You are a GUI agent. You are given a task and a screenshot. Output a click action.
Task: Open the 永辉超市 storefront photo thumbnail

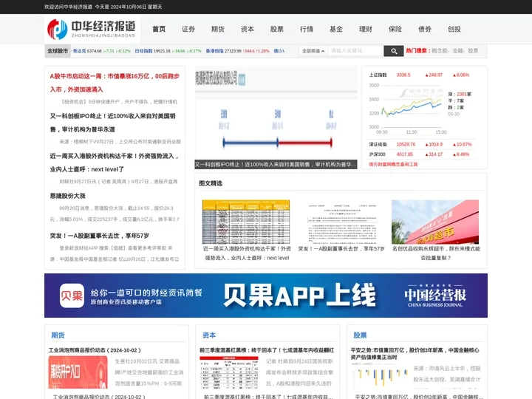pos(435,222)
